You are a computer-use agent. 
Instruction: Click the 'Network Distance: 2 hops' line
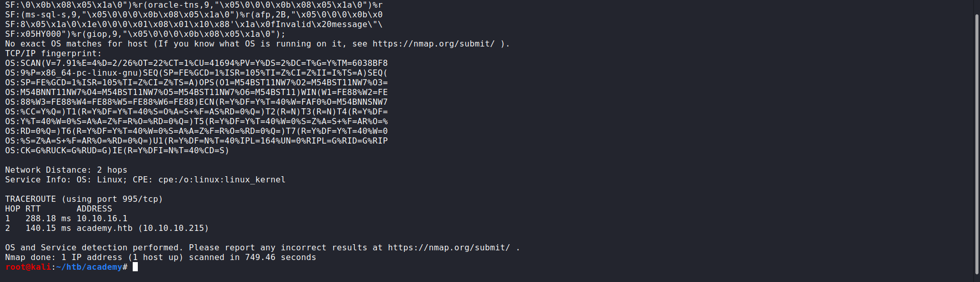click(x=66, y=170)
